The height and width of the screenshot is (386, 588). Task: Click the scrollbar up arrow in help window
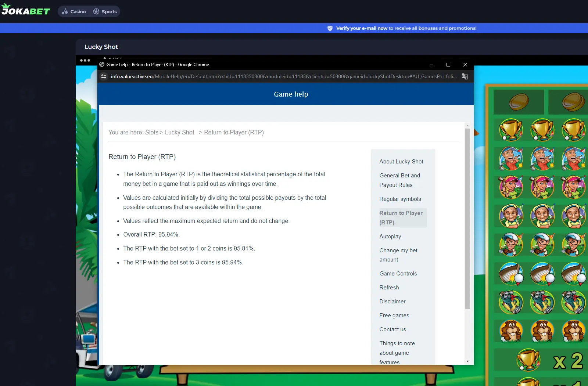coord(467,126)
